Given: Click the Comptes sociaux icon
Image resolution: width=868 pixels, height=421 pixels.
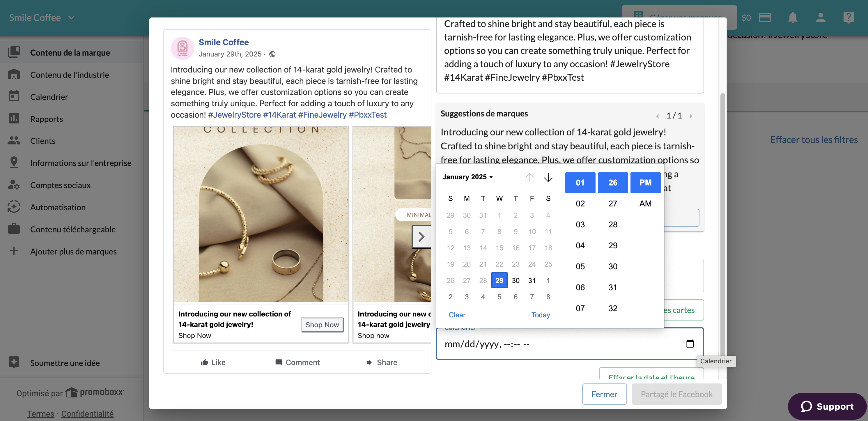Looking at the screenshot, I should (x=14, y=185).
